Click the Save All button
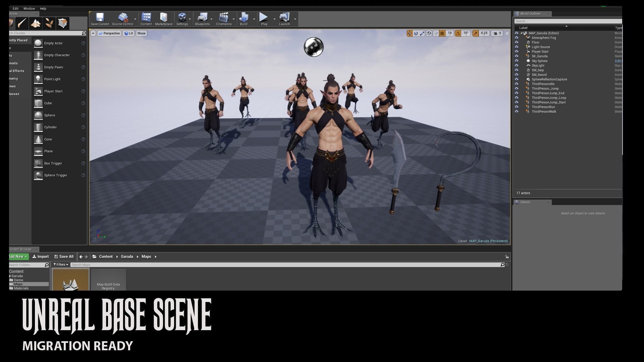The image size is (644, 362). (x=64, y=257)
